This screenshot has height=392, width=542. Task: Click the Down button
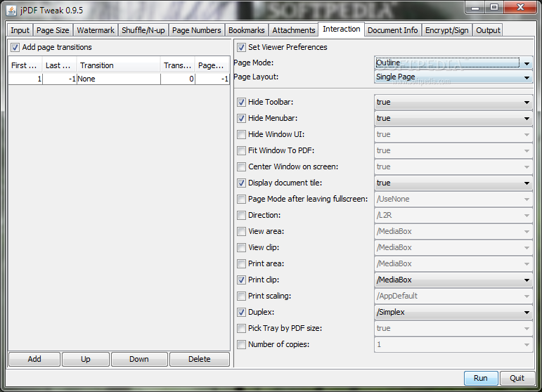[139, 359]
